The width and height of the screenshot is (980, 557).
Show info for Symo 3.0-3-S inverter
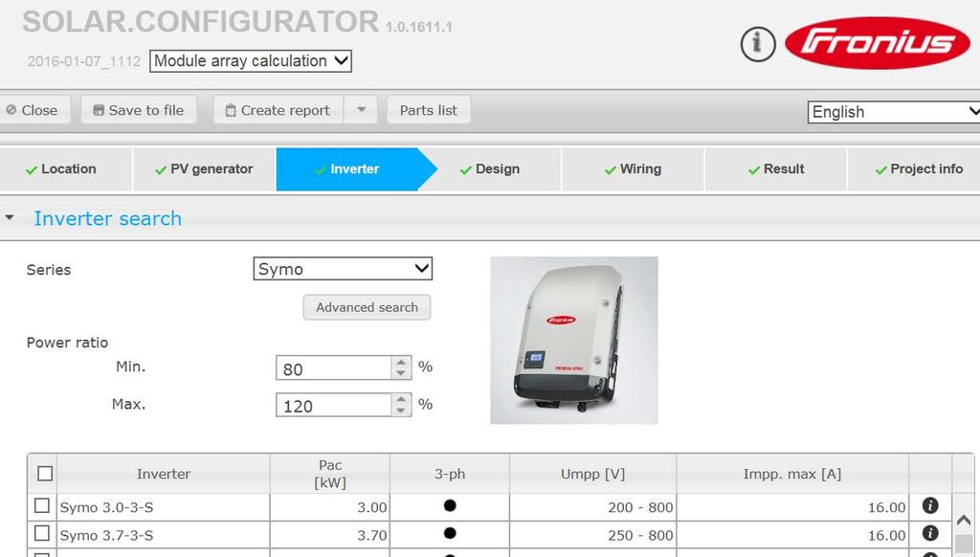click(930, 505)
